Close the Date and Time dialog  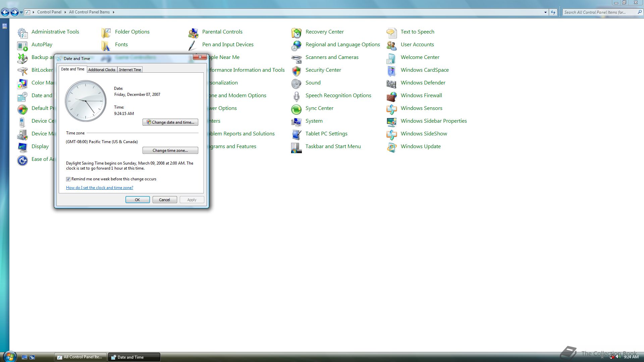pyautogui.click(x=200, y=57)
